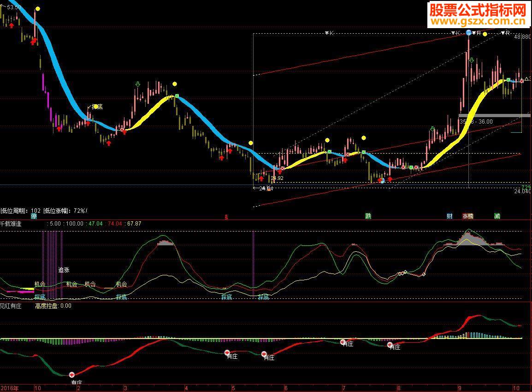Select the first ▼K marker on the dashed top line
Image resolution: width=532 pixels, height=392 pixels.
pyautogui.click(x=330, y=33)
